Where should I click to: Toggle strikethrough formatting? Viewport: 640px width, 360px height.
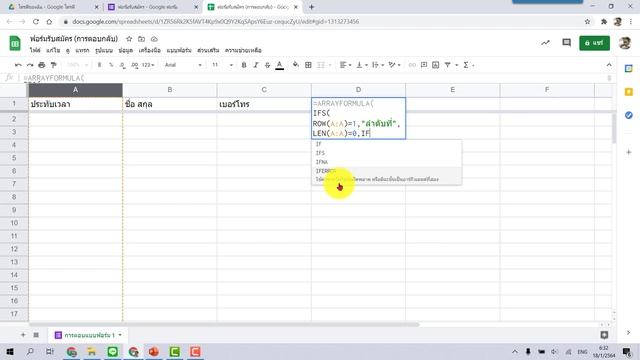267,65
